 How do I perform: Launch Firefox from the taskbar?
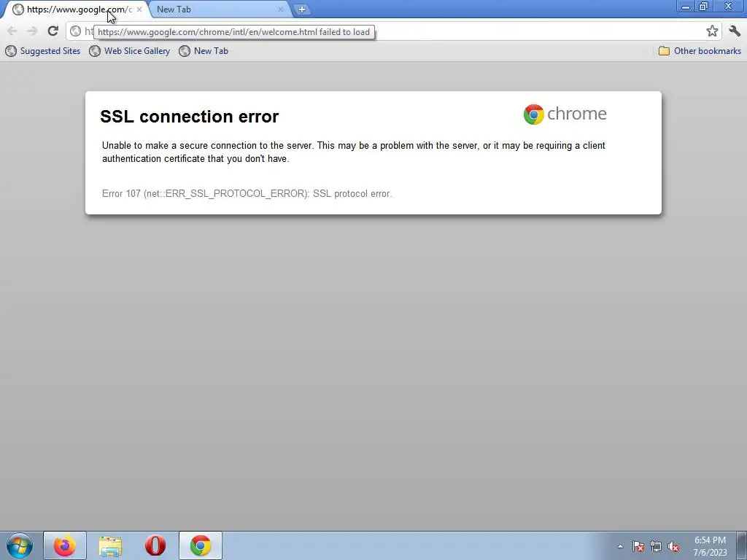point(65,545)
